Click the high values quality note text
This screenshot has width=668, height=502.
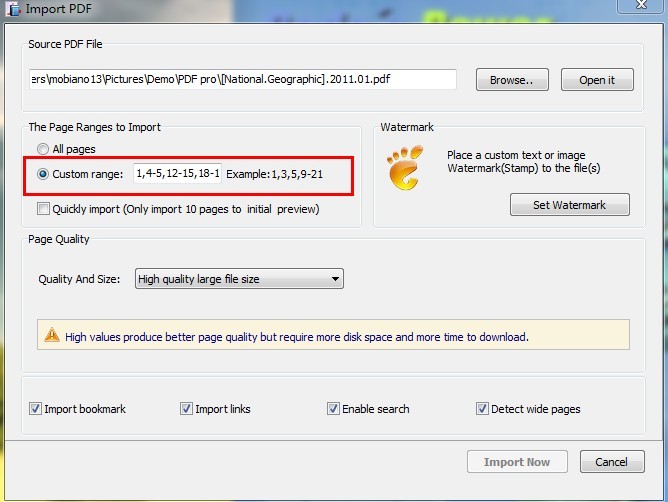(x=297, y=337)
